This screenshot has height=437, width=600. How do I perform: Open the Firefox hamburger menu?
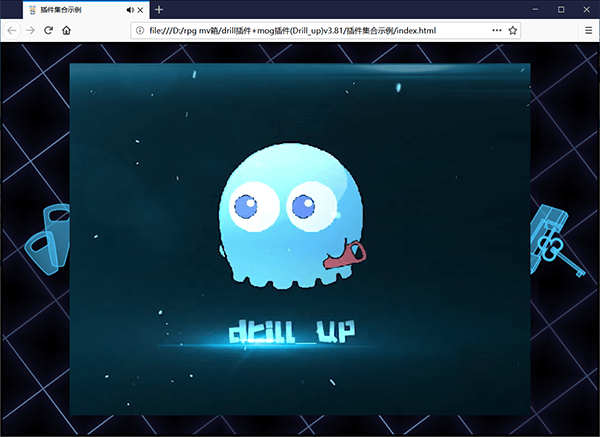[x=589, y=30]
